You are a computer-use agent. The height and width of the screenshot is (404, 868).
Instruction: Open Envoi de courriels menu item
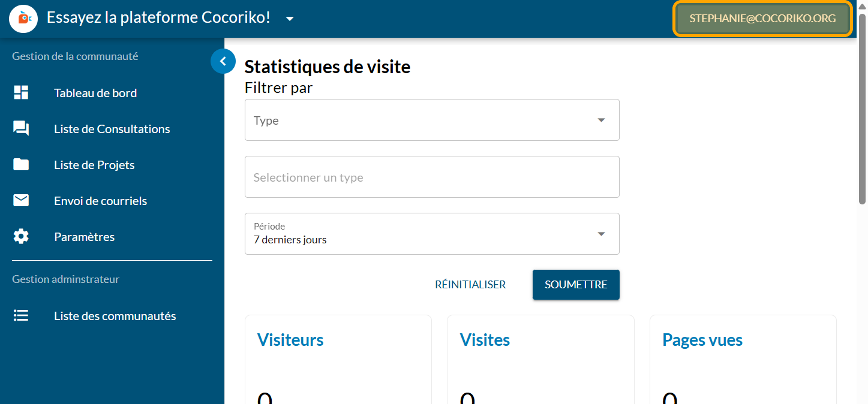(x=100, y=201)
